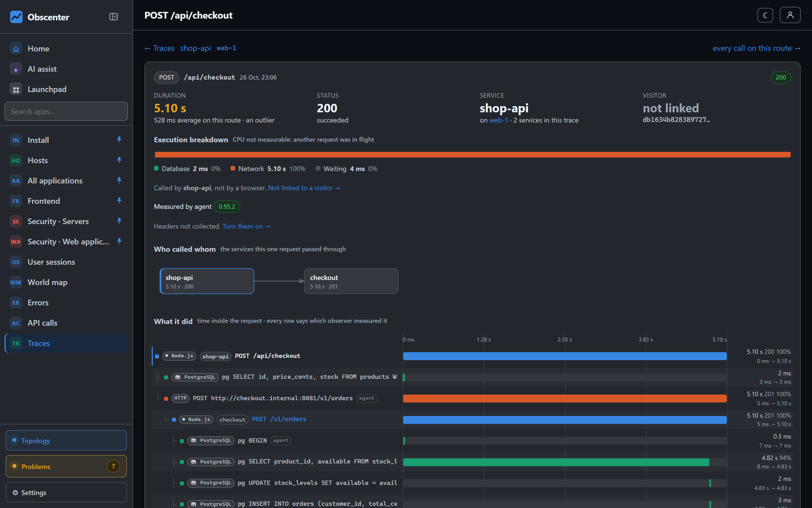Viewport: 812px width, 508px height.
Task: Open the WM World map icon
Action: coord(16,283)
